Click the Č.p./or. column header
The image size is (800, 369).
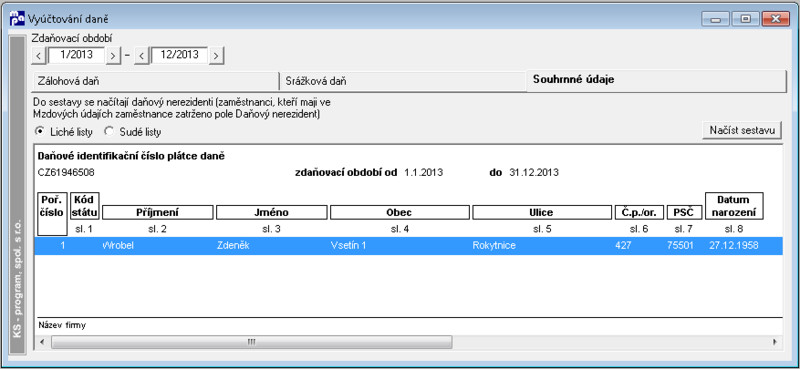point(639,212)
